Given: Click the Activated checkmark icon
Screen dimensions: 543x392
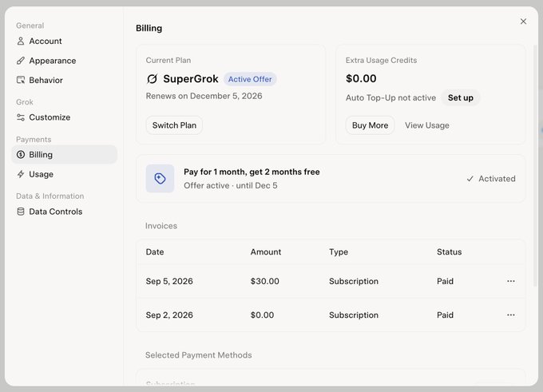Looking at the screenshot, I should pos(470,179).
